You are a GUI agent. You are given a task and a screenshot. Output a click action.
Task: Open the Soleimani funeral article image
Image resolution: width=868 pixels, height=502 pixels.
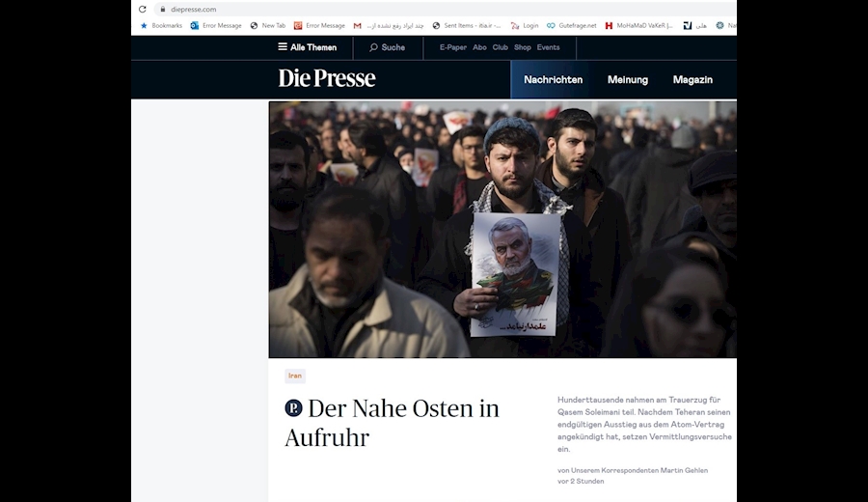502,230
